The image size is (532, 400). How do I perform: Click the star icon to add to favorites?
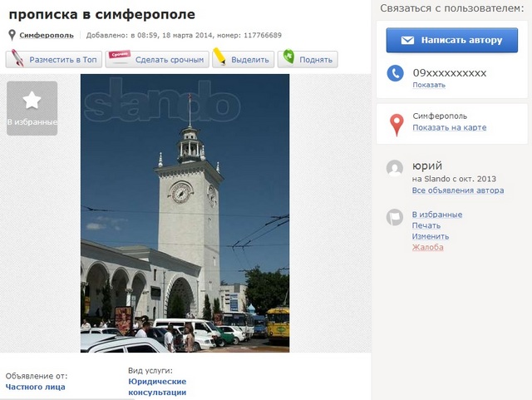pyautogui.click(x=32, y=101)
